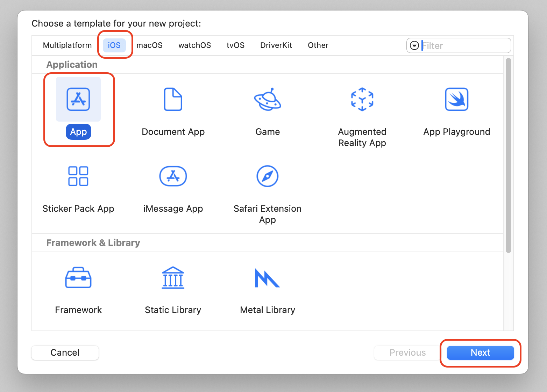This screenshot has width=547, height=392.
Task: Click the Static Library label
Action: (x=173, y=310)
